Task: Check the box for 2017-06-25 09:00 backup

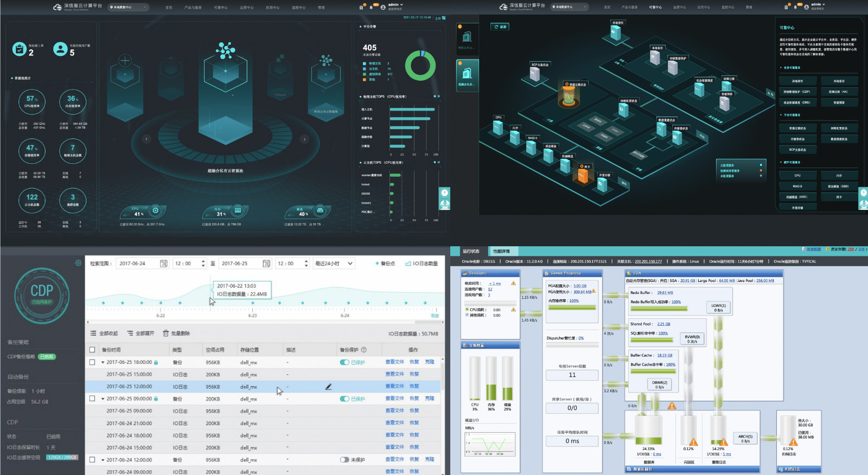Action: (92, 399)
